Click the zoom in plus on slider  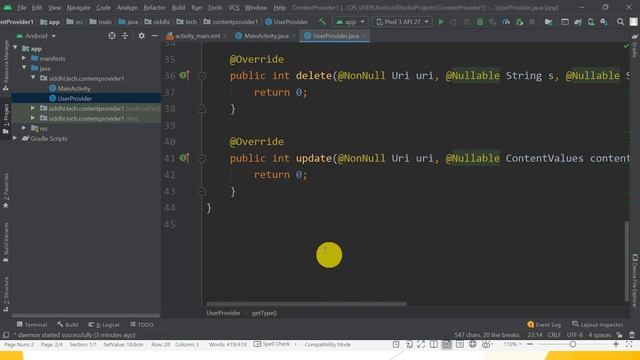pyautogui.click(x=616, y=344)
